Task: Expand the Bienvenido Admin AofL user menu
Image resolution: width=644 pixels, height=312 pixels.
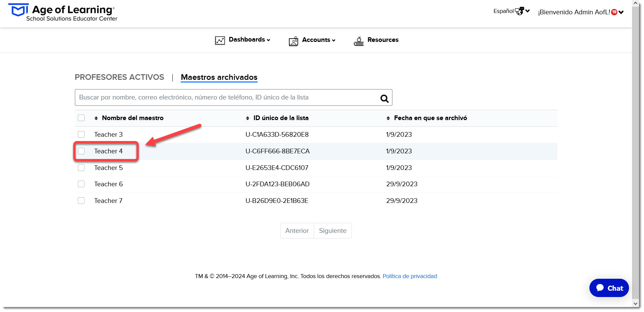Action: coord(581,12)
